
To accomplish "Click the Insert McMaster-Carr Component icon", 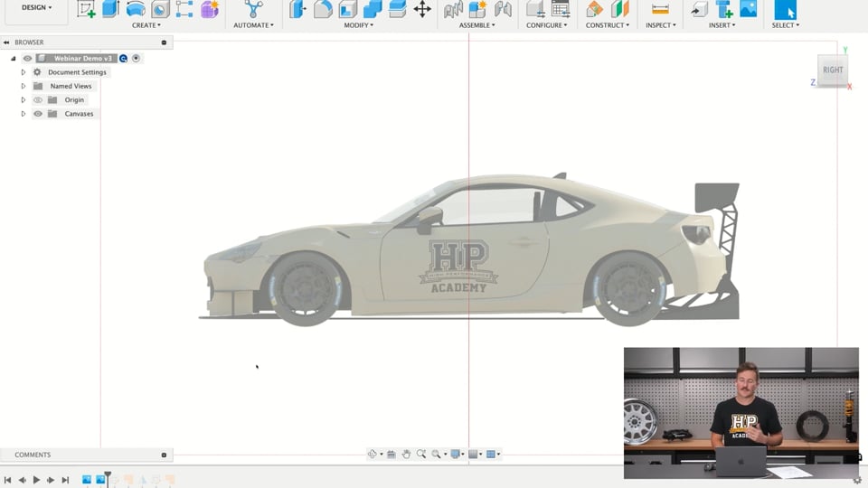I will pos(724,9).
